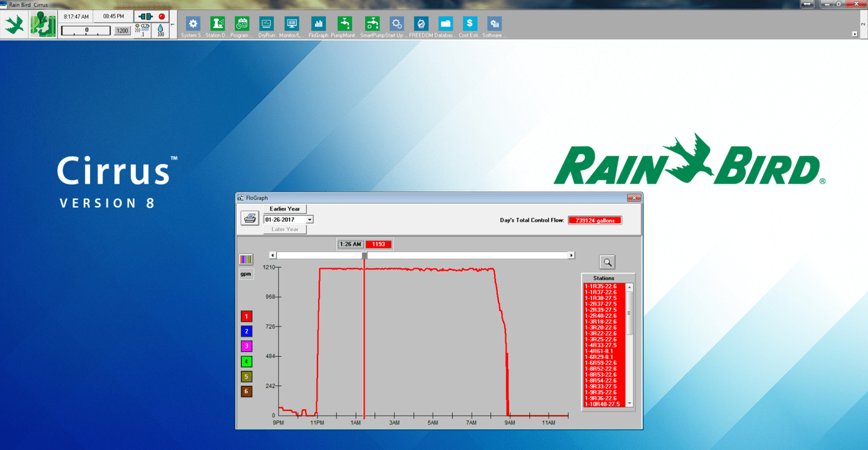The image size is (868, 450).
Task: Open the SmartPump toolbar icon
Action: point(372,24)
